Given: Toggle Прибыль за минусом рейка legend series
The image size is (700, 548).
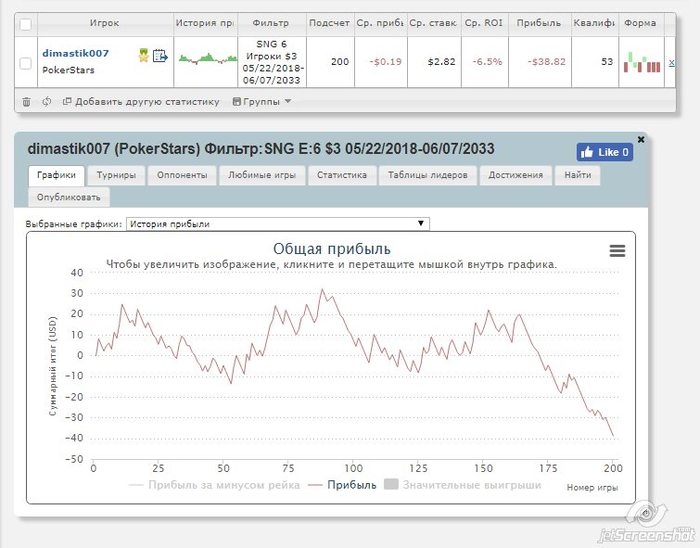Looking at the screenshot, I should (214, 485).
